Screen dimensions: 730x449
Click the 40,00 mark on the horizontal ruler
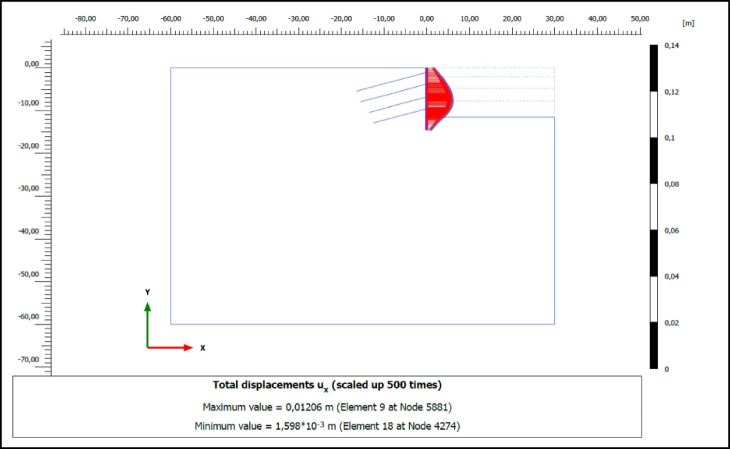(x=597, y=19)
